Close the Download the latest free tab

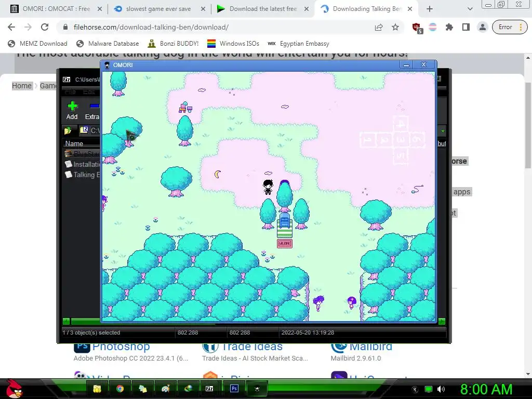[307, 9]
